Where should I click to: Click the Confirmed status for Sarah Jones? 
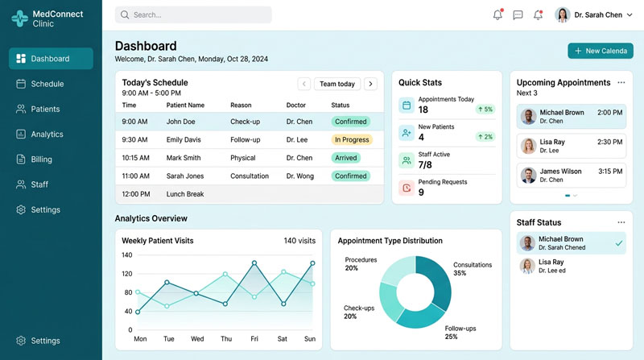351,176
